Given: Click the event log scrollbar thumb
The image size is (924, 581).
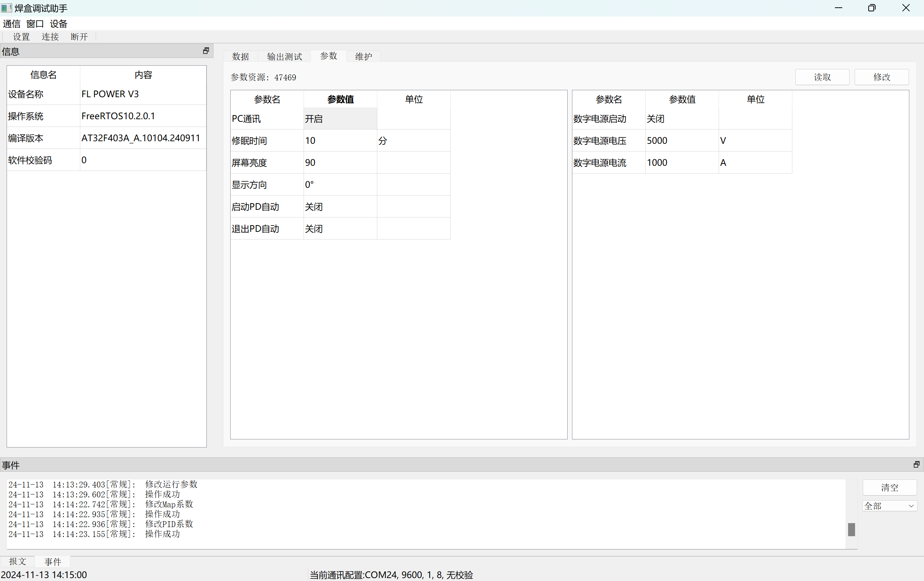Looking at the screenshot, I should pyautogui.click(x=851, y=530).
